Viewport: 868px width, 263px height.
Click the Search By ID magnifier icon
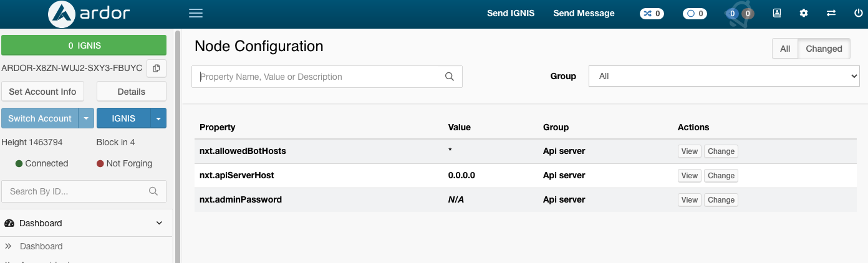(x=153, y=191)
